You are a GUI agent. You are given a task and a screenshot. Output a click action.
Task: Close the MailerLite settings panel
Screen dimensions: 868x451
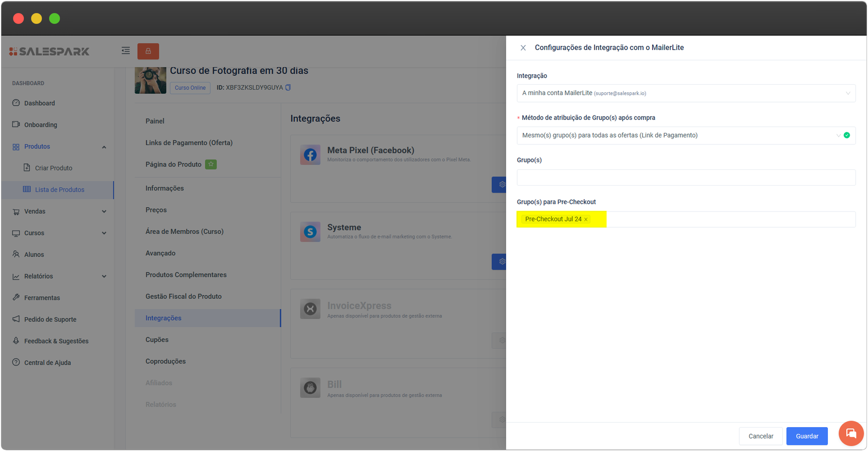click(x=523, y=48)
